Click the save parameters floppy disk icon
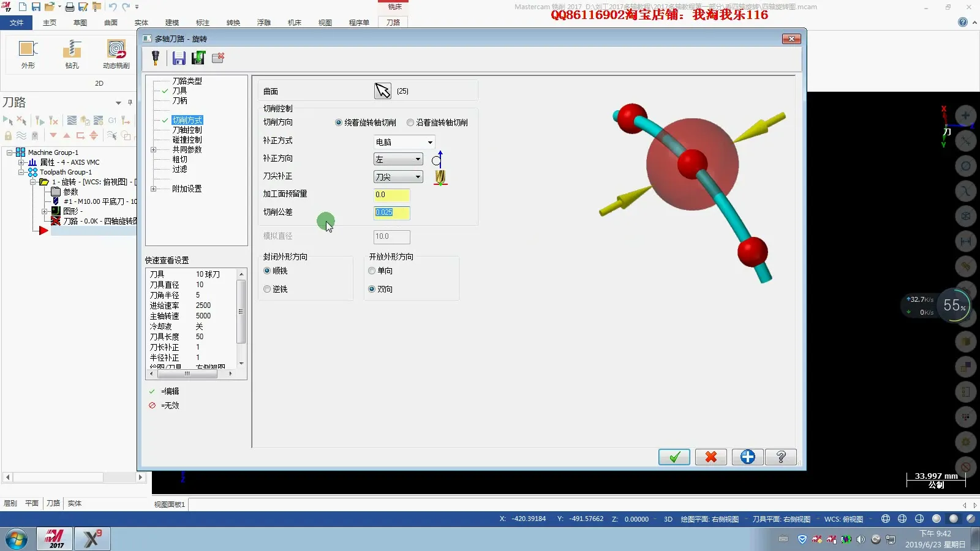The image size is (980, 551). click(x=178, y=58)
